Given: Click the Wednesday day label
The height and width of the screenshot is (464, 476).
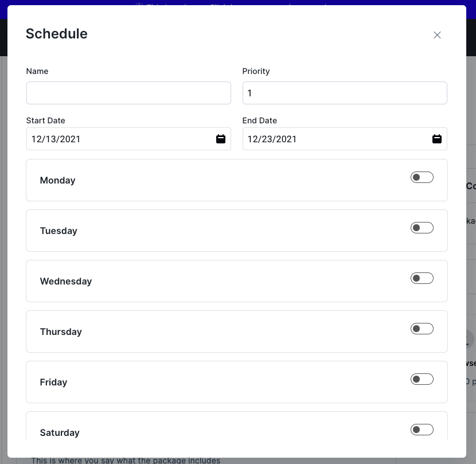Looking at the screenshot, I should click(x=66, y=282).
